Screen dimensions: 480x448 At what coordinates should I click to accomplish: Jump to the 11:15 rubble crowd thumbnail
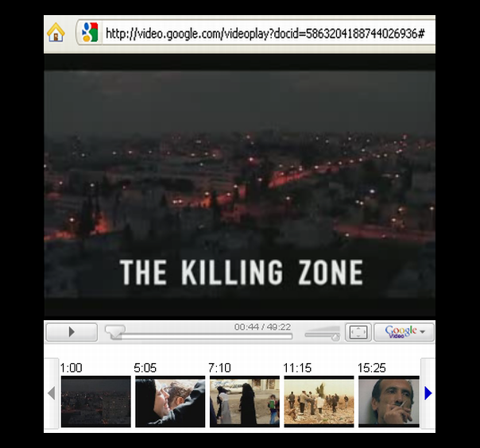click(x=319, y=401)
